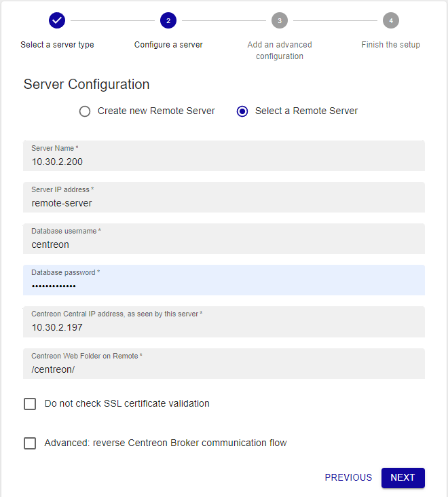Focus the Database password field
This screenshot has height=497, width=448.
pyautogui.click(x=224, y=285)
